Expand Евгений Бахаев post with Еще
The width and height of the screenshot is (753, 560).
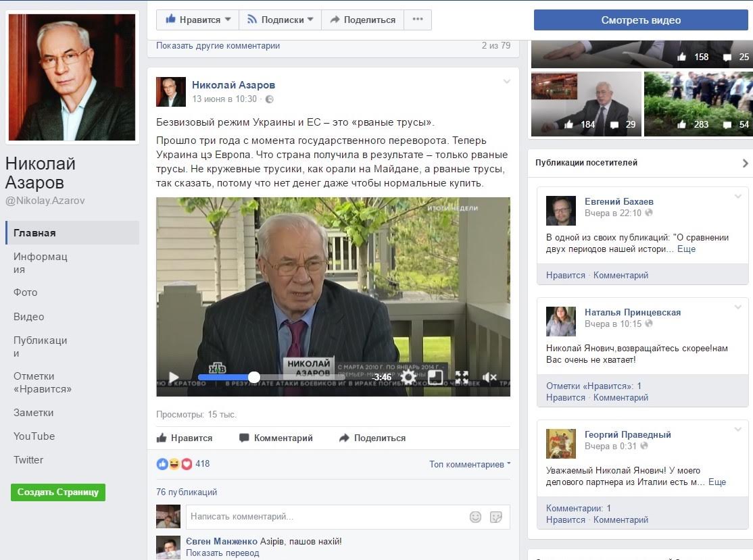coord(686,249)
